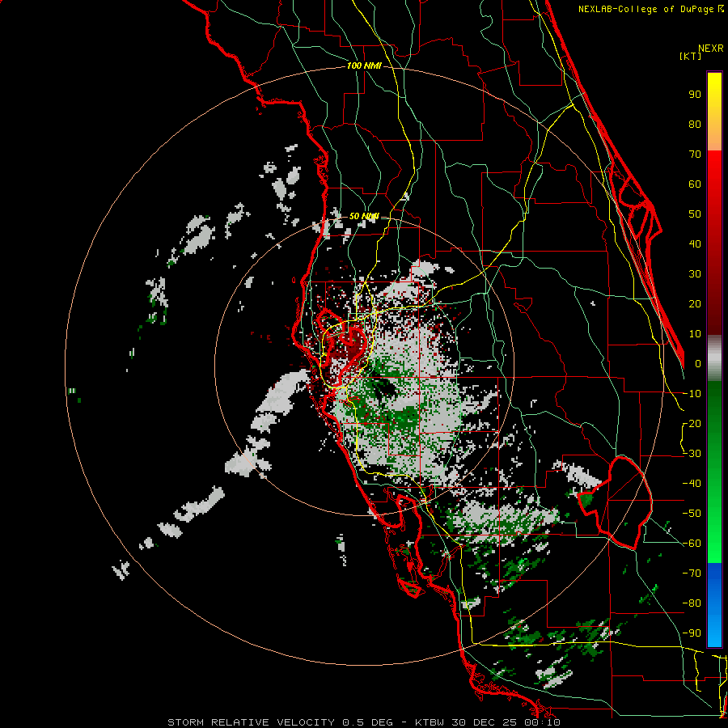This screenshot has width=728, height=728.
Task: Select the positive 40 knot scale label
Action: pos(695,244)
